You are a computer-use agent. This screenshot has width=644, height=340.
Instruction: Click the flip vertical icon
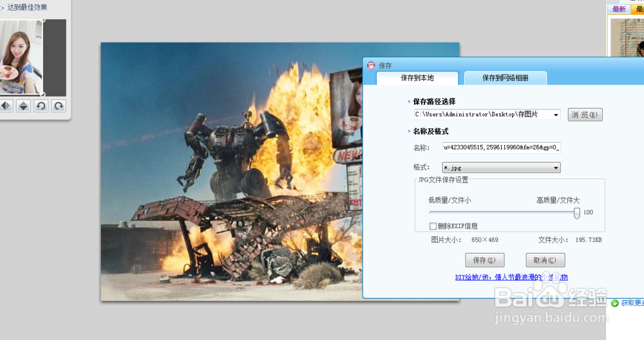point(23,106)
